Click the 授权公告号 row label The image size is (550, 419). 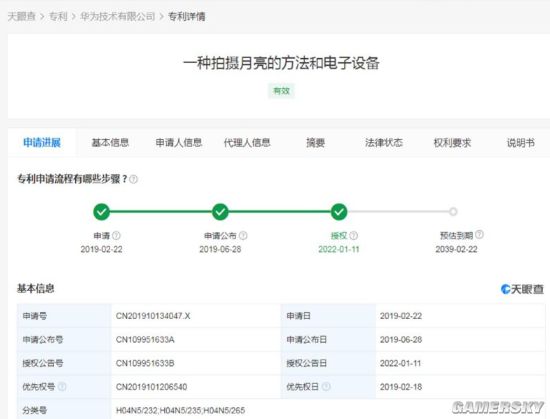pyautogui.click(x=43, y=363)
